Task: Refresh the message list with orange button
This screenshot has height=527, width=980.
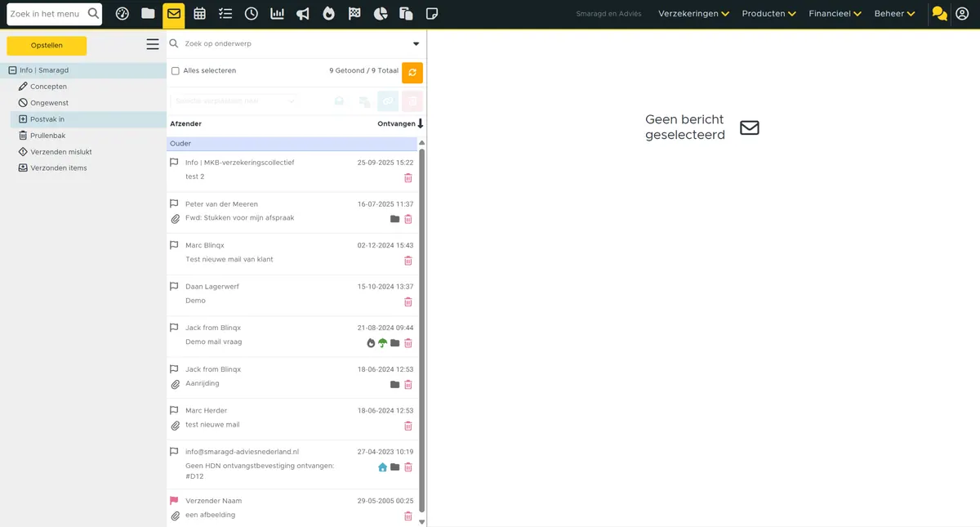Action: pyautogui.click(x=412, y=73)
